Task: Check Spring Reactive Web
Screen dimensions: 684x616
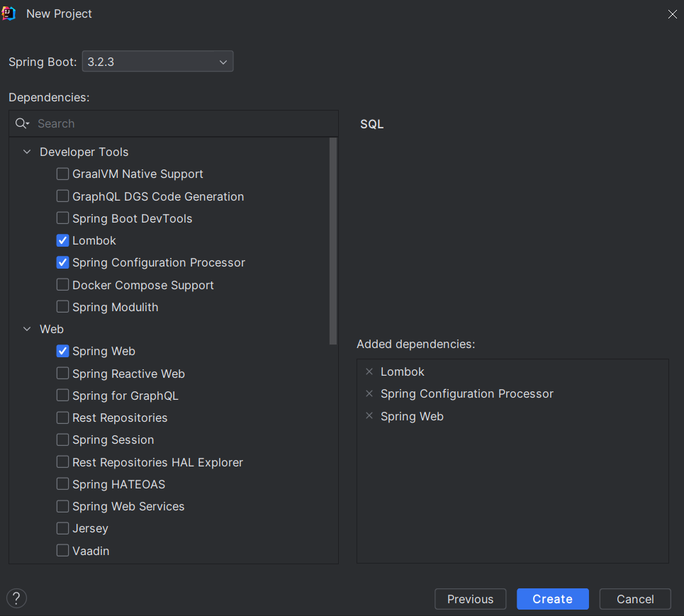Action: coord(63,374)
